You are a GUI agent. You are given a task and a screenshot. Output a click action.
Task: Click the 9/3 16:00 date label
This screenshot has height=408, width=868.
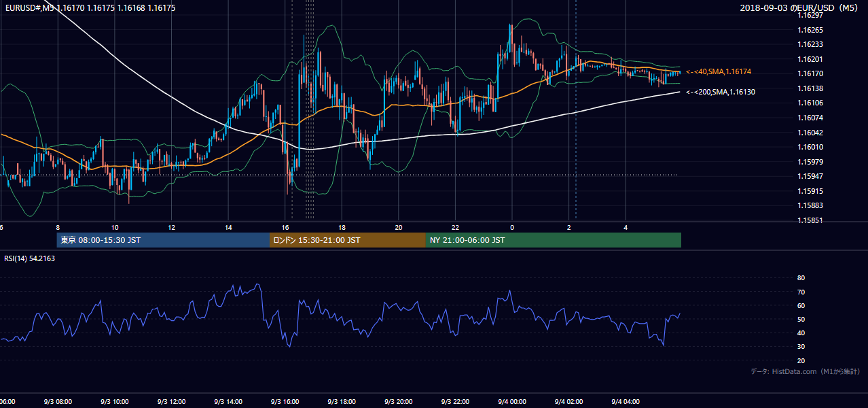tap(285, 401)
